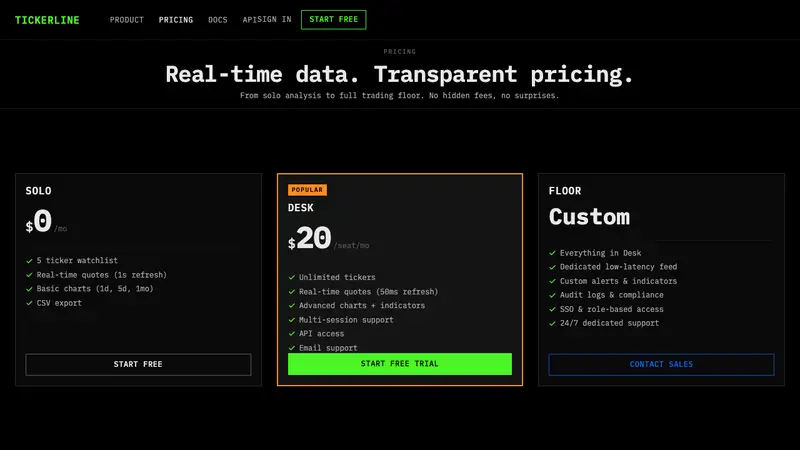800x450 pixels.
Task: Click the Sign In link
Action: point(274,19)
